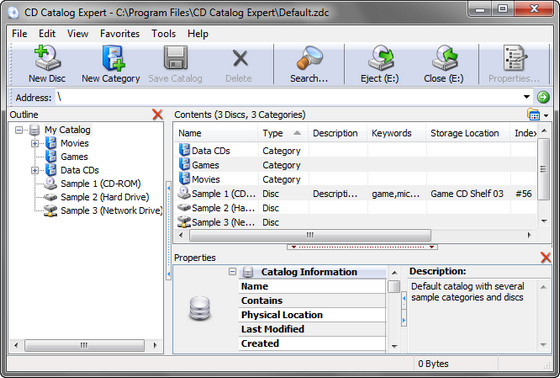This screenshot has width=560, height=378.
Task: Open the view mode icon above contents list
Action: pyautogui.click(x=533, y=115)
